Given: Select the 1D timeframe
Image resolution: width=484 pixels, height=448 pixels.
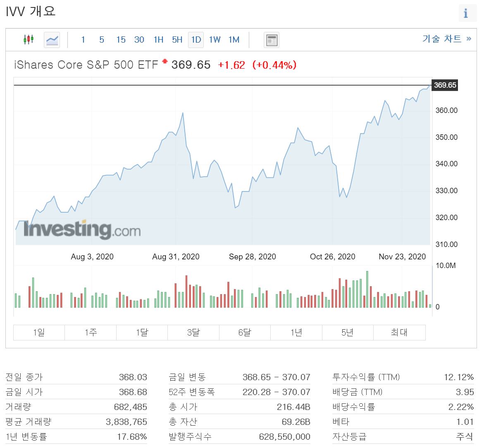Looking at the screenshot, I should click(x=196, y=40).
